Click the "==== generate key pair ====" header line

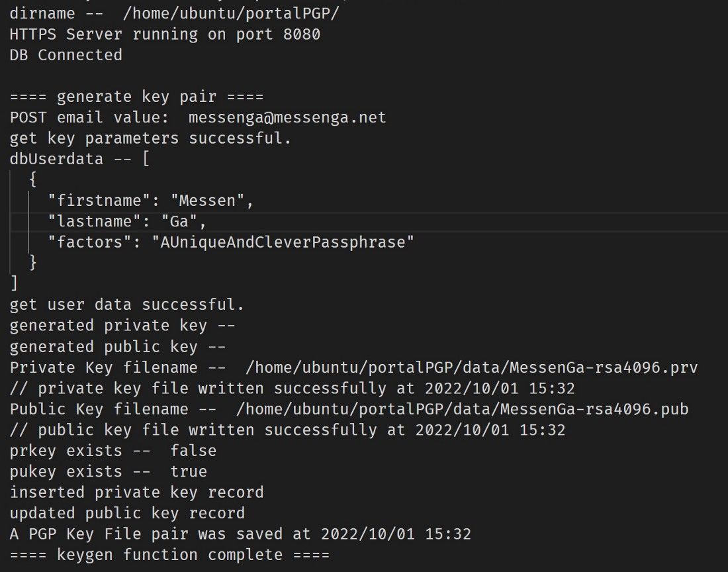pos(136,97)
